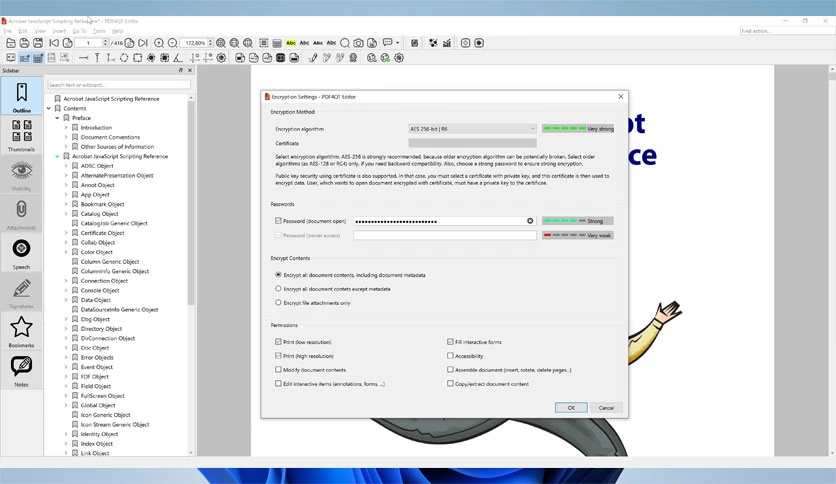Click the Find action search box
The height and width of the screenshot is (484, 836).
click(787, 31)
